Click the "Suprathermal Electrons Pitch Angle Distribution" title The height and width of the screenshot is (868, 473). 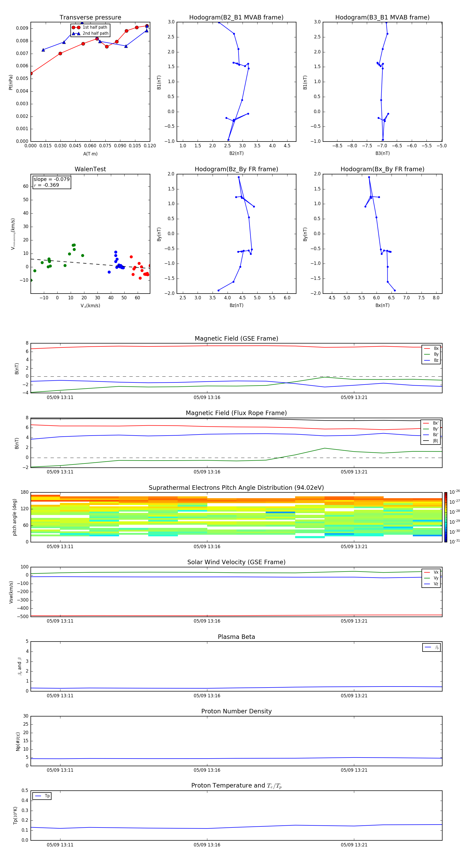[236, 488]
